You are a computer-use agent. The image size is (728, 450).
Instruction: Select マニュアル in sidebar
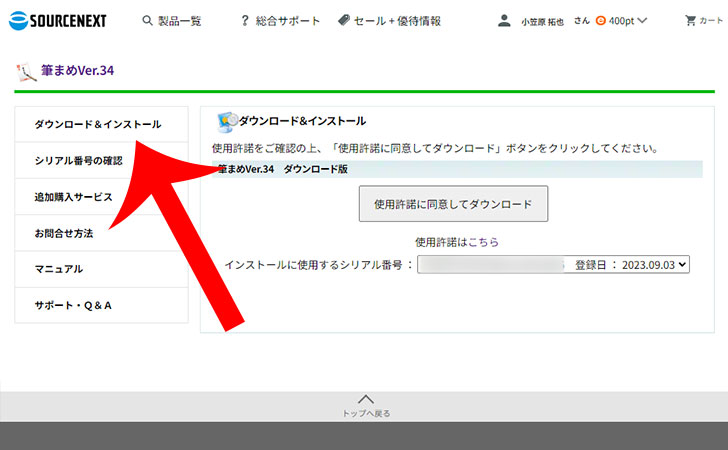pos(101,269)
